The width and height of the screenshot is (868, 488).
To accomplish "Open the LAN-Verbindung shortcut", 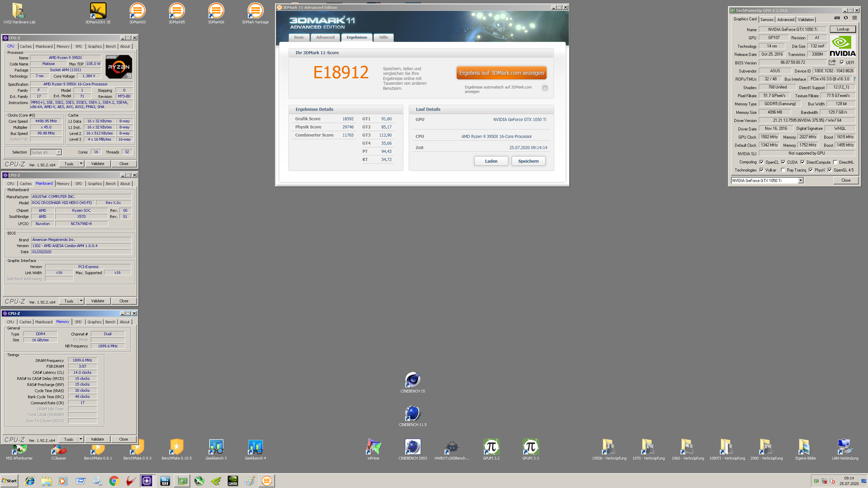I will click(x=845, y=449).
